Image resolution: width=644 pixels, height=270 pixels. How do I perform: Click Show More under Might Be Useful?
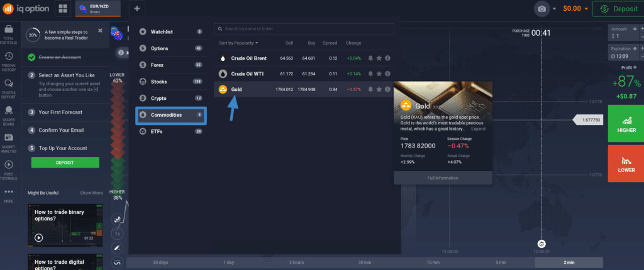click(91, 193)
